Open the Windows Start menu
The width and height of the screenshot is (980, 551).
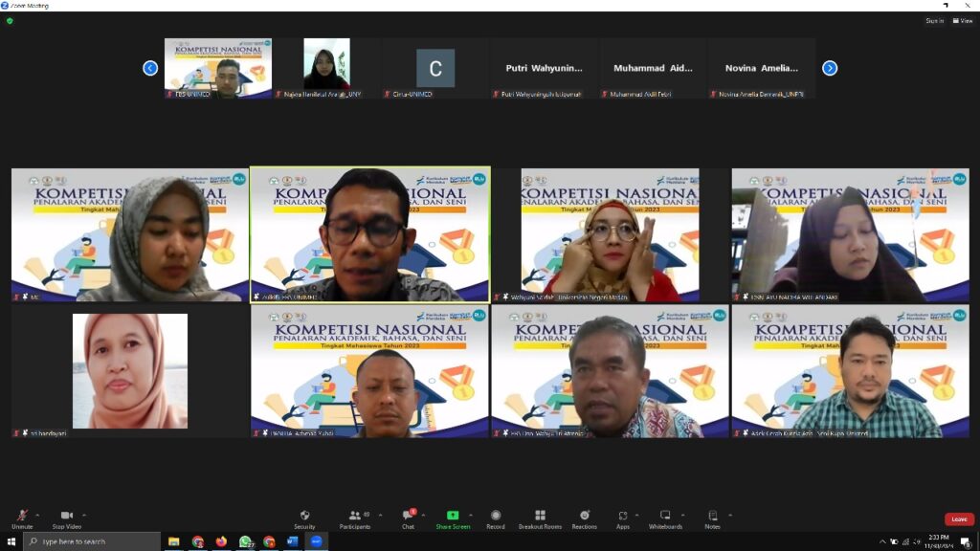coord(11,541)
